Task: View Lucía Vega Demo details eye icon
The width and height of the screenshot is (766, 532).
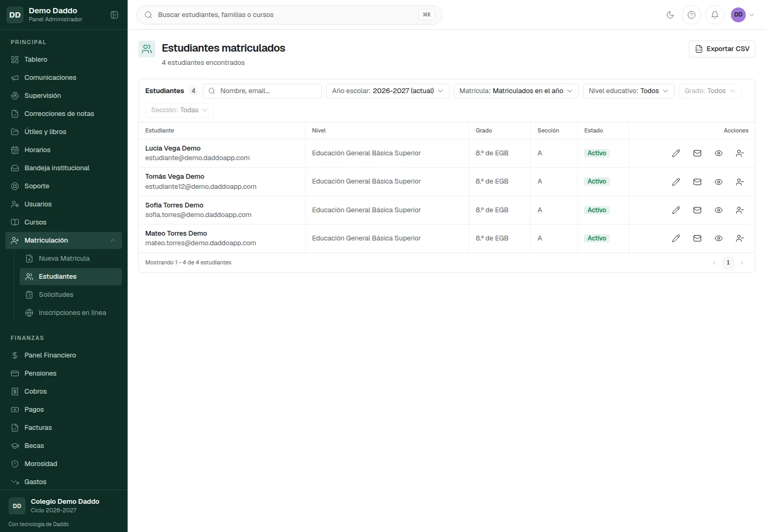Action: click(x=719, y=153)
